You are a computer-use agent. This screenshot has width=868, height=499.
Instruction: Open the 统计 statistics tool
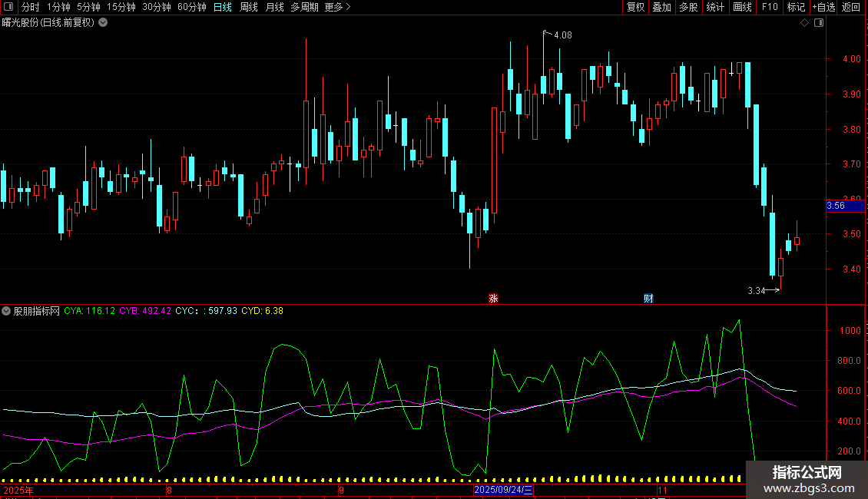tap(714, 7)
